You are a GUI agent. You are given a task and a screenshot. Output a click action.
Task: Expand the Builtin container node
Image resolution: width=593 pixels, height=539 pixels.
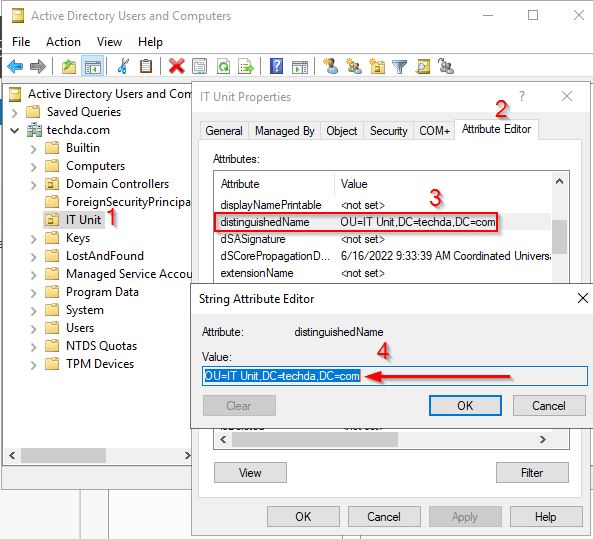pyautogui.click(x=34, y=148)
